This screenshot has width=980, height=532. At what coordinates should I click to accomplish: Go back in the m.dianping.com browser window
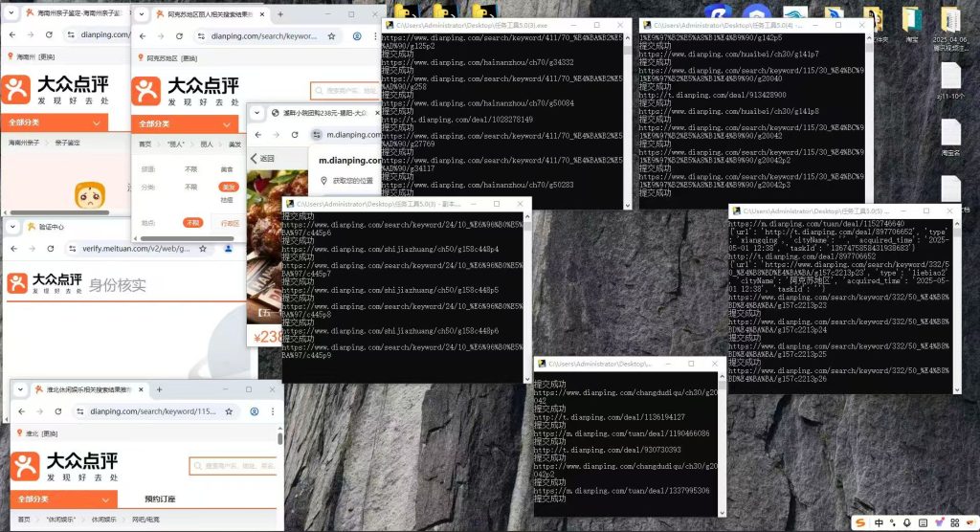pos(258,134)
